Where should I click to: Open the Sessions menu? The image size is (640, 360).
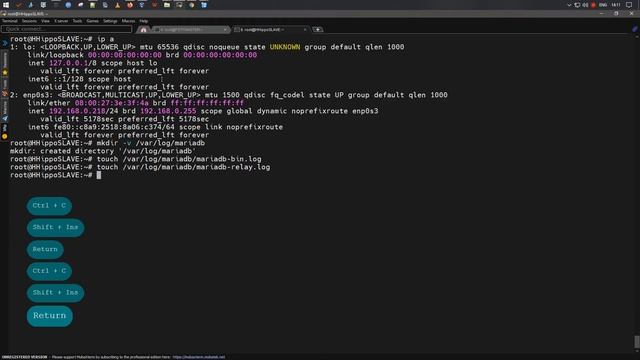(29, 21)
